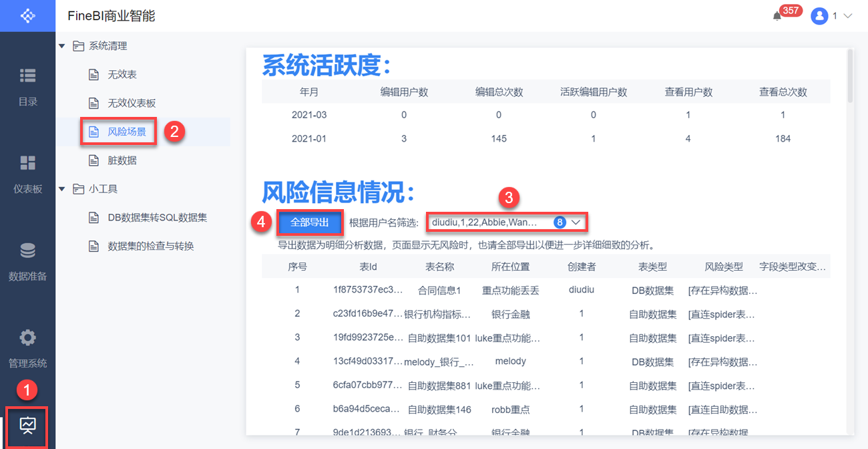Click the 2021-03 row cell
The width and height of the screenshot is (868, 449).
coord(309,115)
